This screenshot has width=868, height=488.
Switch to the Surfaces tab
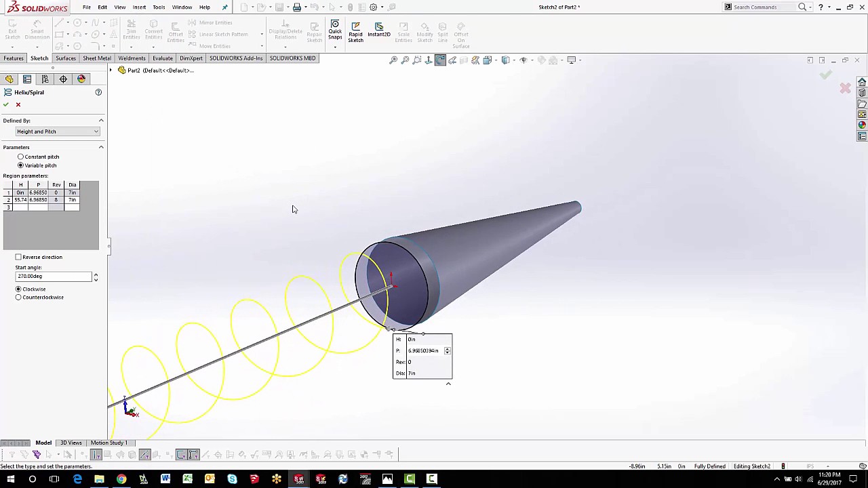click(66, 58)
